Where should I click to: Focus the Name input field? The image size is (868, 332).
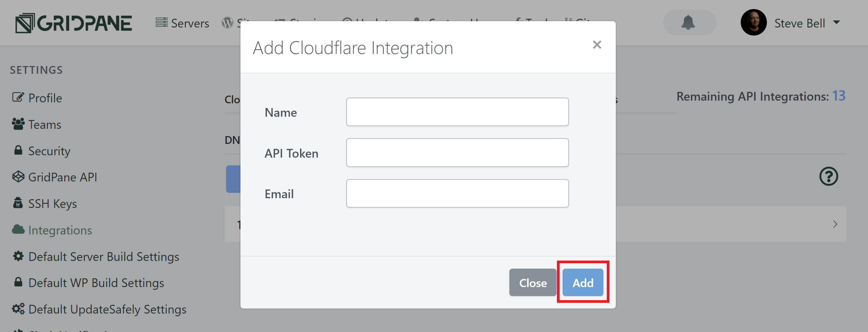[457, 112]
